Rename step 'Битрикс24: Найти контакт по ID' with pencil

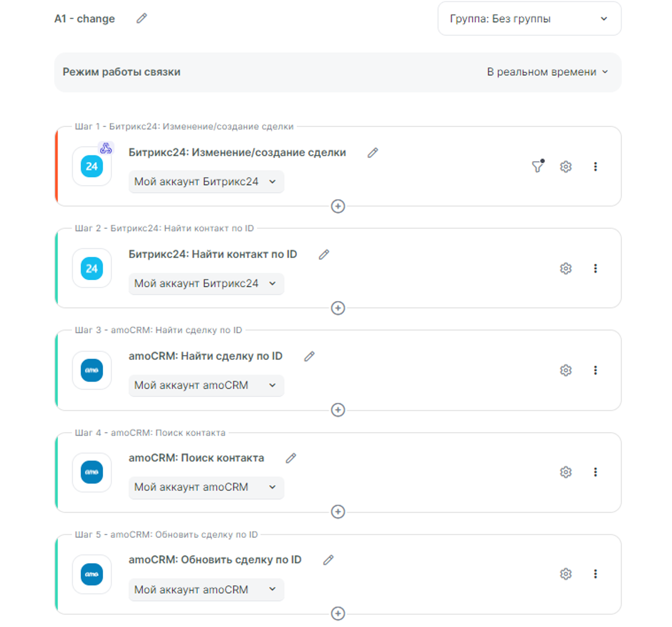(x=324, y=255)
